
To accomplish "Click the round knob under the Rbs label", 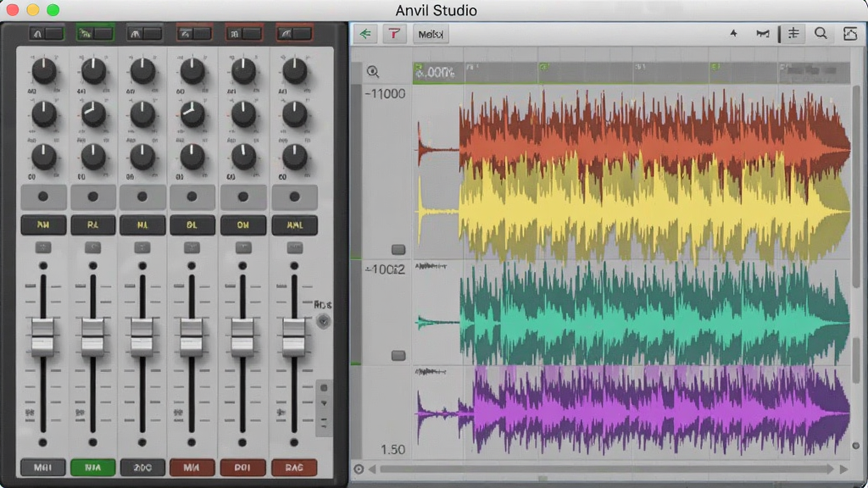I will pyautogui.click(x=323, y=321).
